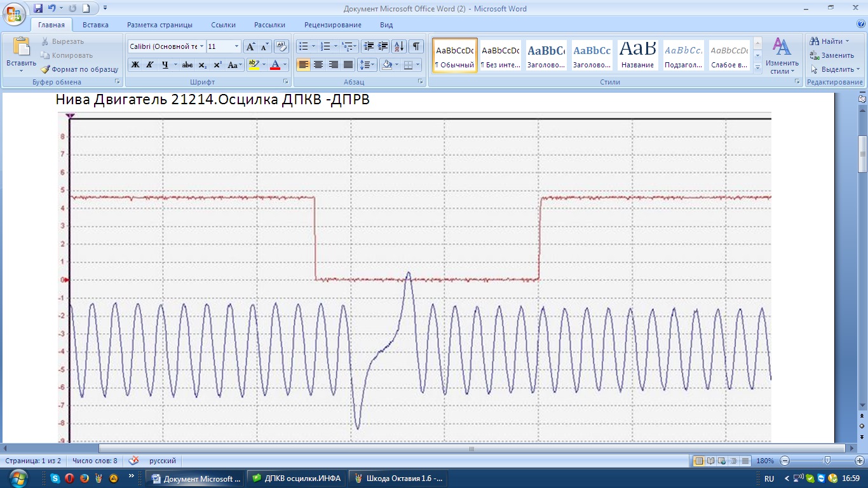Apply Формат по образцу format painter
This screenshot has height=488, width=868.
click(x=80, y=69)
